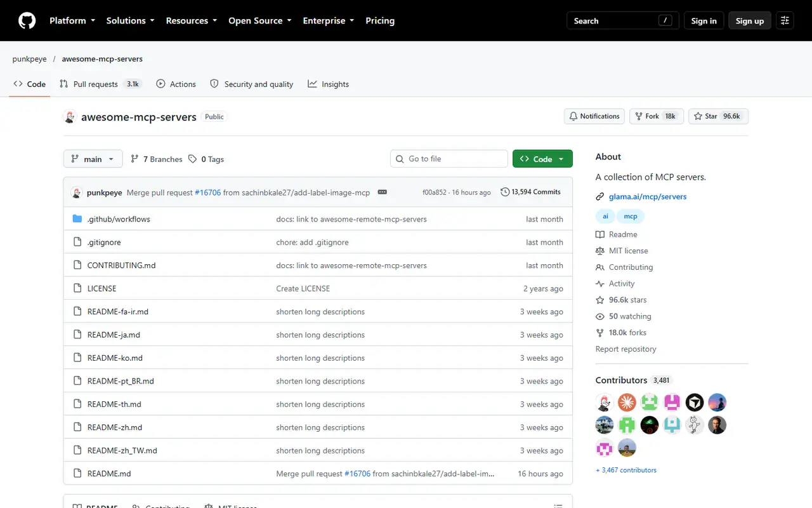Click the ai topic tag
The width and height of the screenshot is (812, 508).
605,217
